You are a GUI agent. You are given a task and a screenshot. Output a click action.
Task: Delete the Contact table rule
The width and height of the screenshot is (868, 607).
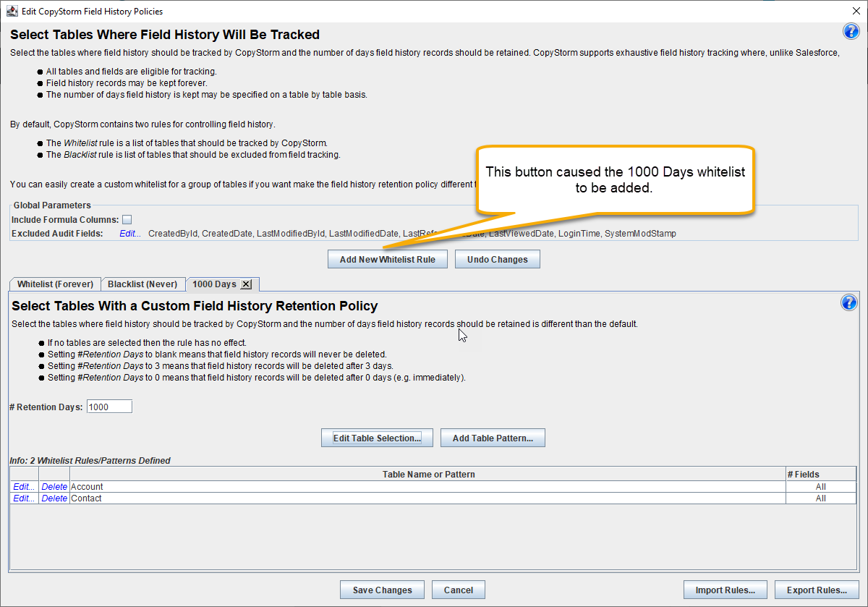54,498
